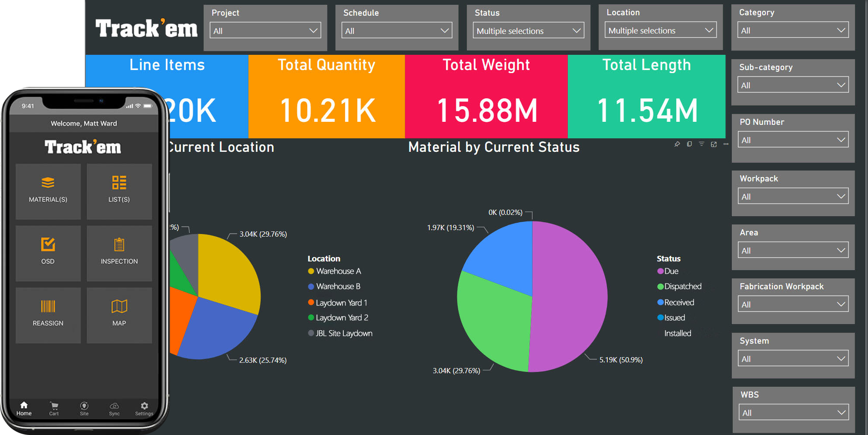Open more options ellipsis on status chart
Viewport: 868px width, 435px height.
726,144
